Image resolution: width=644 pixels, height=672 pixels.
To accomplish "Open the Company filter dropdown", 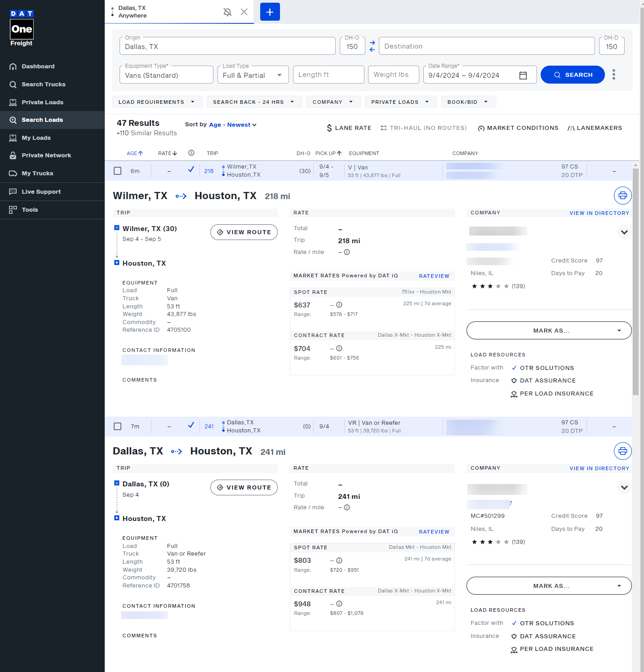I will click(x=333, y=102).
